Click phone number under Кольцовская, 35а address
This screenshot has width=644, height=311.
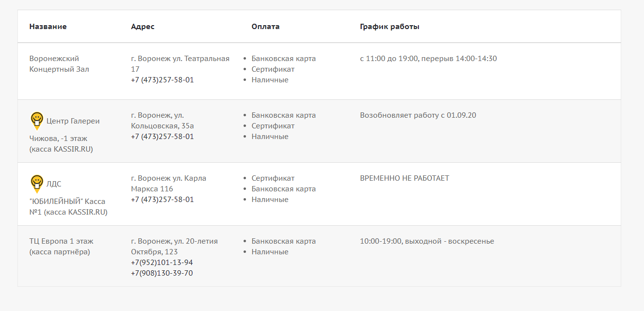tap(162, 137)
